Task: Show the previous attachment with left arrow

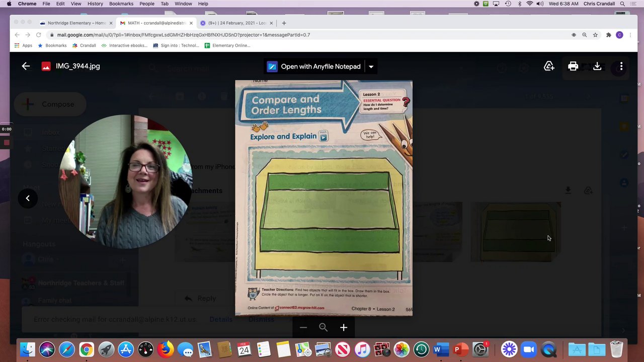Action: click(28, 198)
